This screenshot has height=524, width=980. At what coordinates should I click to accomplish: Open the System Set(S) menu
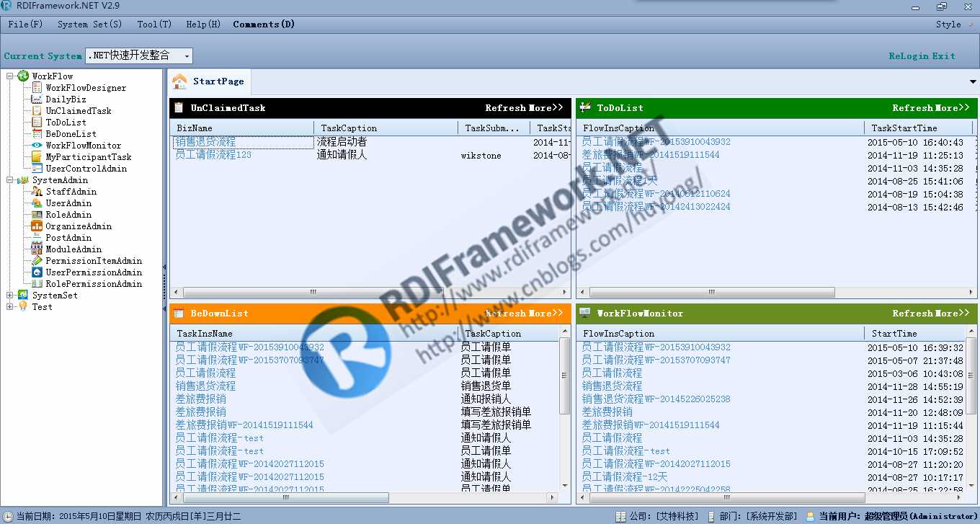(89, 25)
